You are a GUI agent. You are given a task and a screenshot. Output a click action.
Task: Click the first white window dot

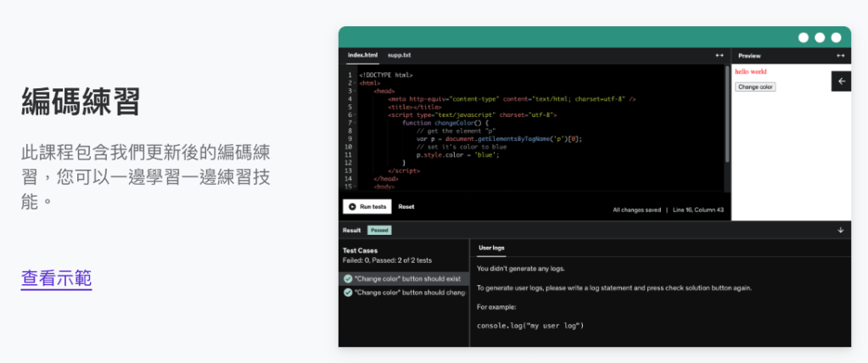[804, 37]
